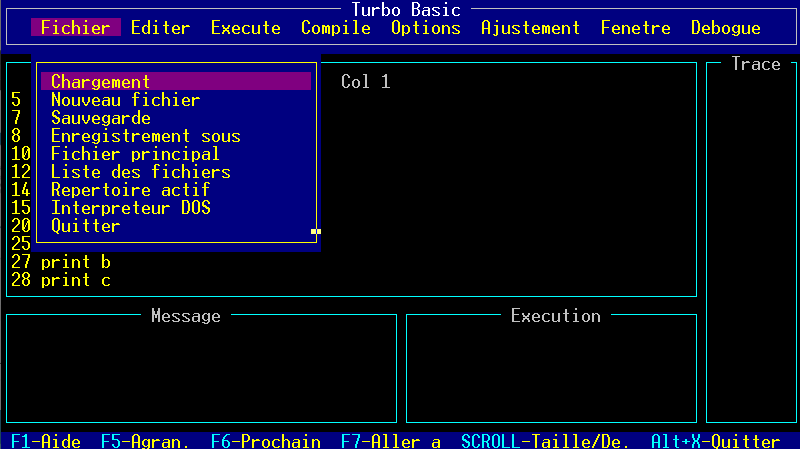Click the Message window title
Image resolution: width=800 pixels, height=449 pixels.
186,316
